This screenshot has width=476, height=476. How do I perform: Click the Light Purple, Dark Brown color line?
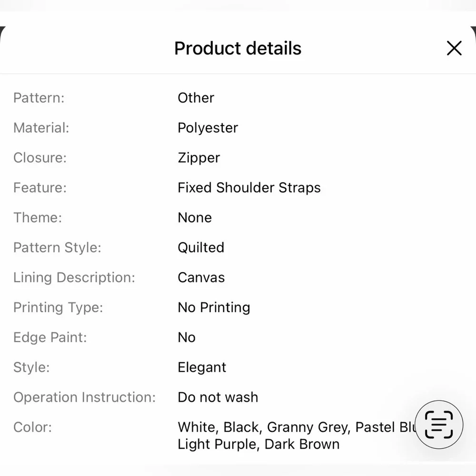click(x=258, y=444)
